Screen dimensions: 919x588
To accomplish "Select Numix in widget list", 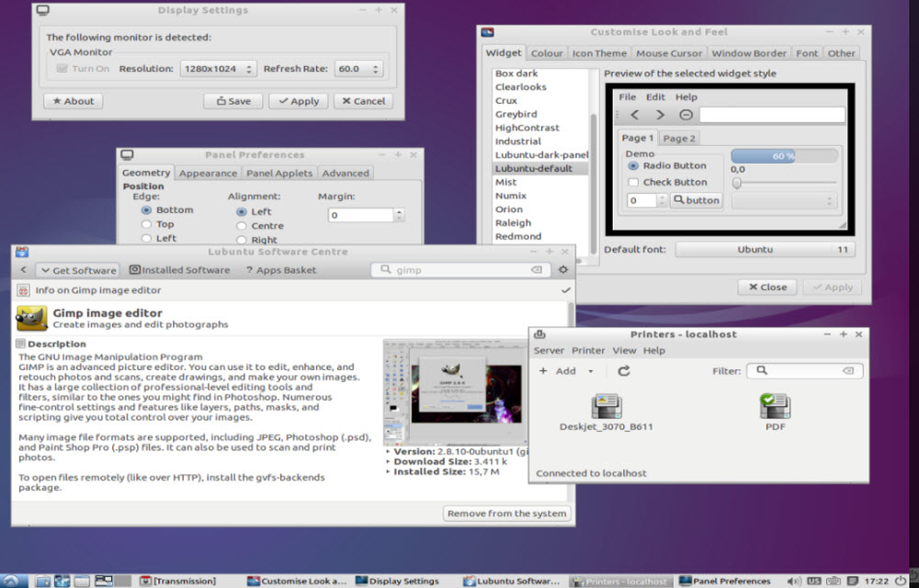I will tap(510, 196).
